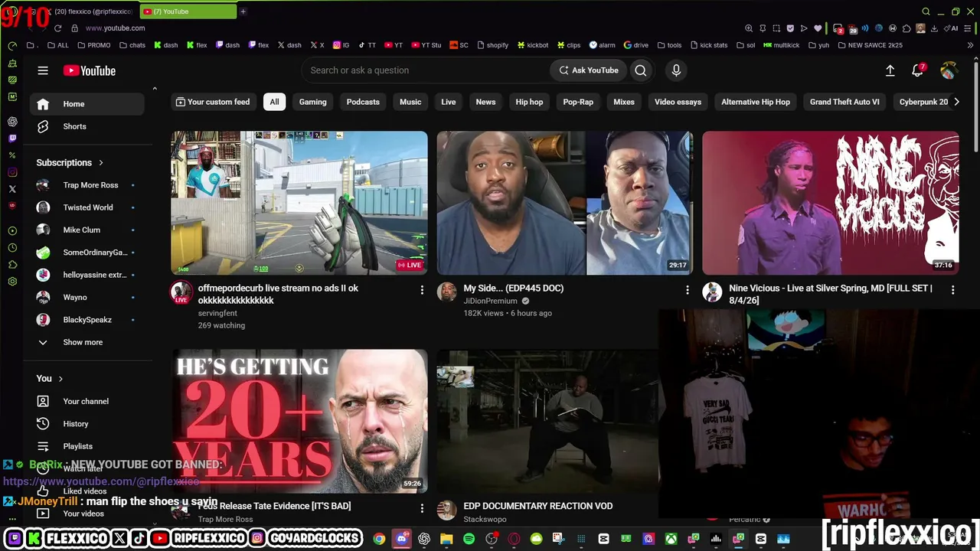Open the PROMO bookmarks folder

[x=93, y=45]
